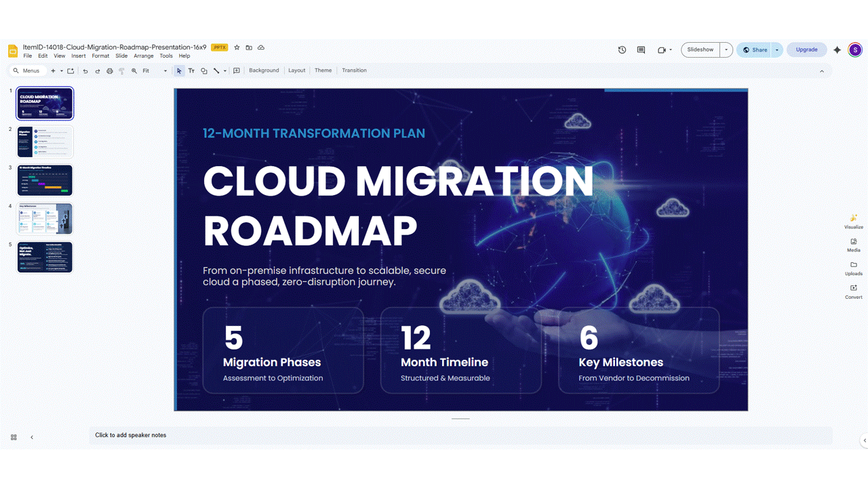Screen dimensions: 868x488
Task: Open version history clock icon
Action: pyautogui.click(x=622, y=49)
